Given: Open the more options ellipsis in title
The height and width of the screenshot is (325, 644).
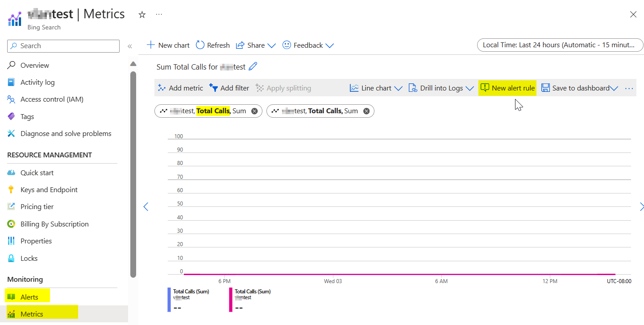Looking at the screenshot, I should [x=159, y=15].
